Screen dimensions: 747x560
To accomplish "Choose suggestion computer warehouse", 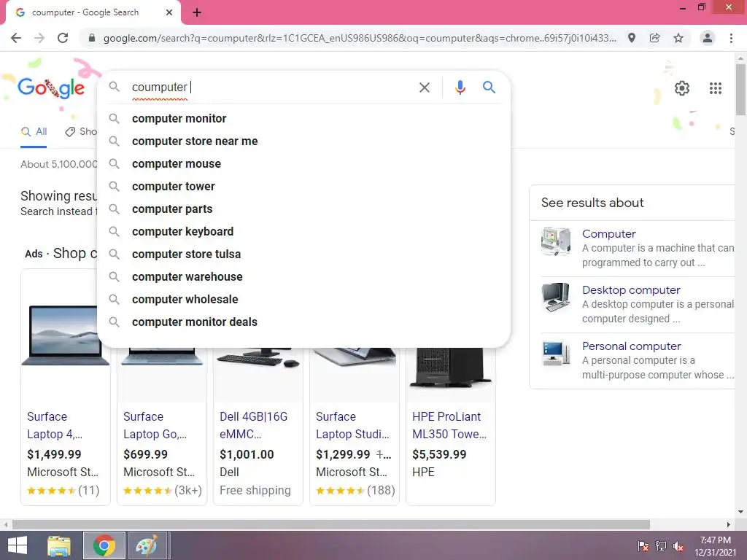I will point(303,276).
